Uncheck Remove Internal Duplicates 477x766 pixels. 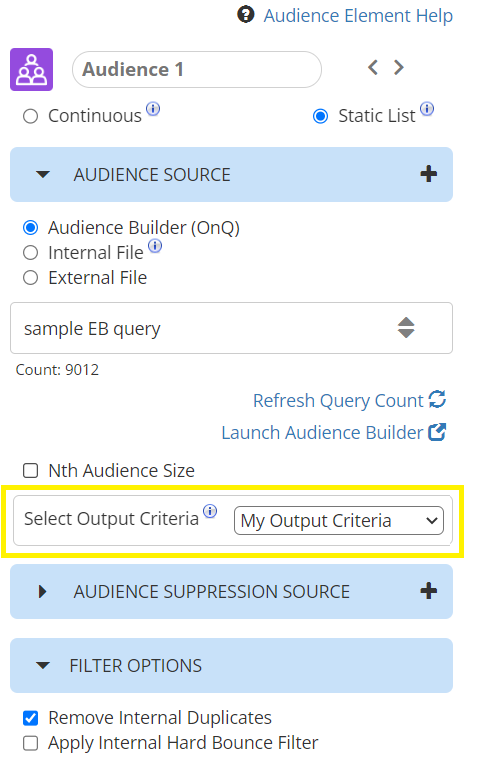coord(30,718)
